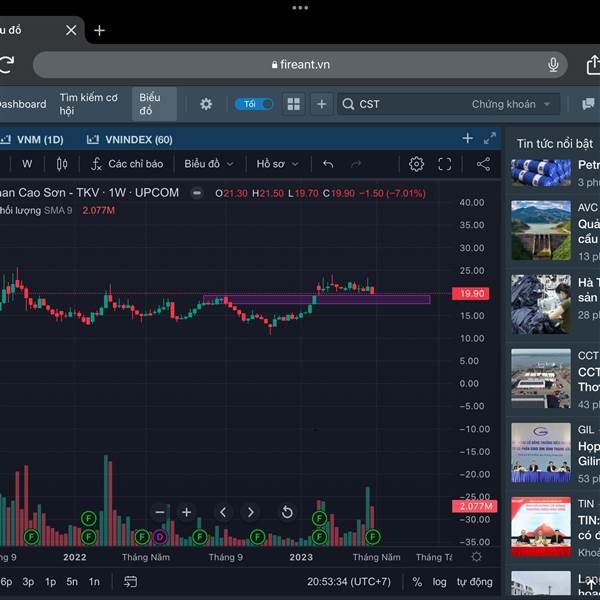Viewport: 600px width, 600px height.
Task: Redo the chart action
Action: pos(356,164)
